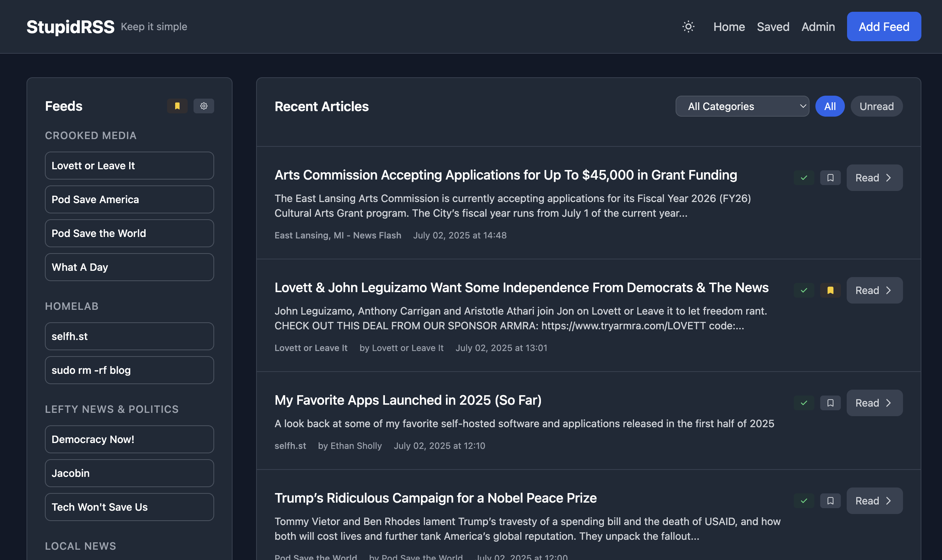Screen dimensions: 942x560
Task: Open My Favorite Apps Launched in 2025 title
Action: tap(408, 400)
